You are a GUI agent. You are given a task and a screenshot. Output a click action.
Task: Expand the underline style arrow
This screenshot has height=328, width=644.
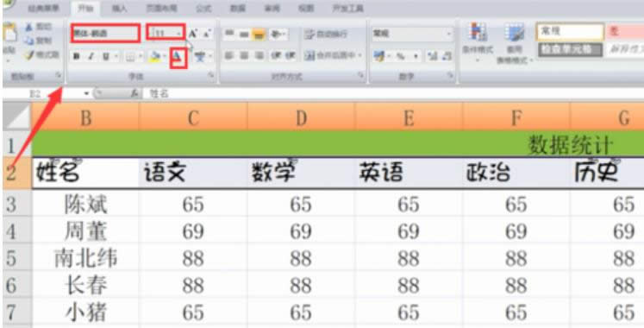(116, 57)
